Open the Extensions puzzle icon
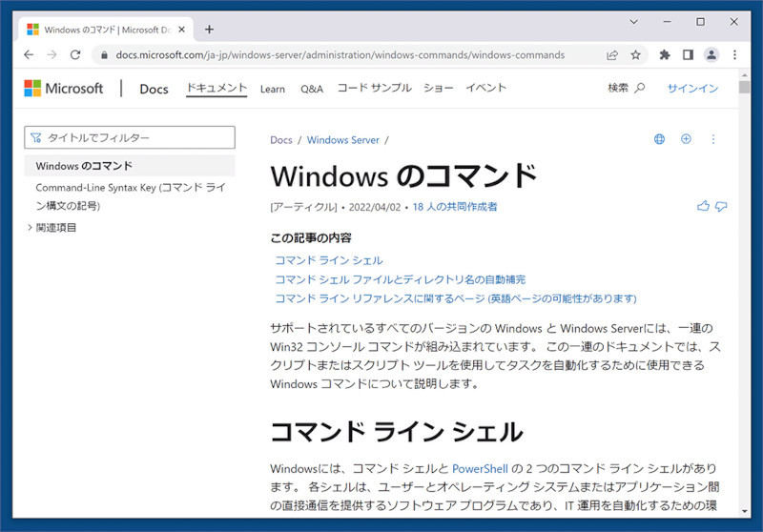This screenshot has height=532, width=763. pos(665,55)
